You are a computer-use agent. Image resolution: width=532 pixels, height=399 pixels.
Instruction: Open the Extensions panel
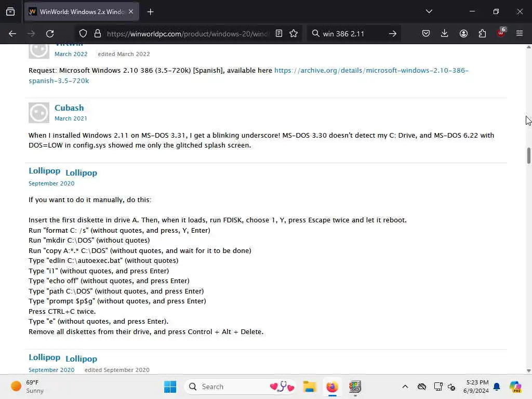click(x=482, y=33)
